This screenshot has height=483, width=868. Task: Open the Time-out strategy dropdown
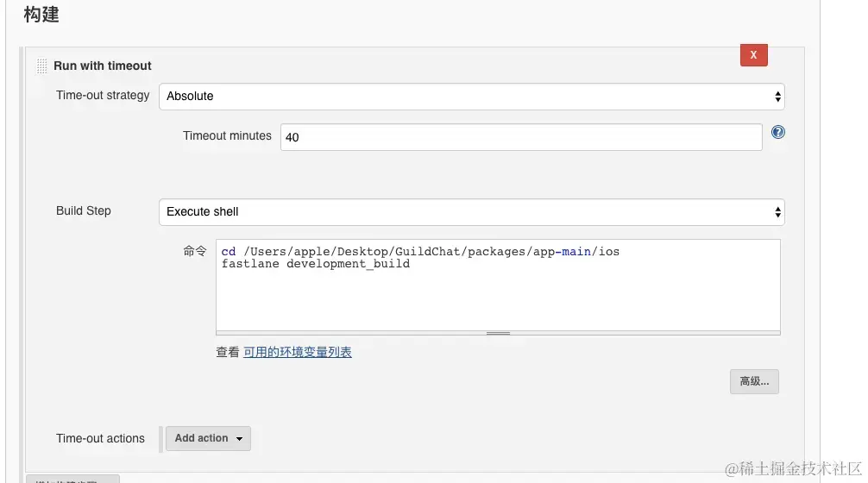click(x=471, y=97)
